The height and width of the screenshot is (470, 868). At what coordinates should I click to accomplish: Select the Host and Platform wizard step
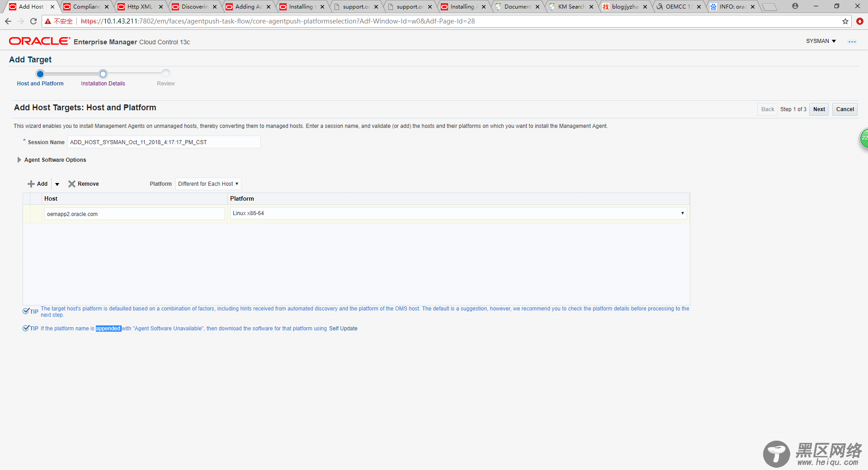coord(40,78)
